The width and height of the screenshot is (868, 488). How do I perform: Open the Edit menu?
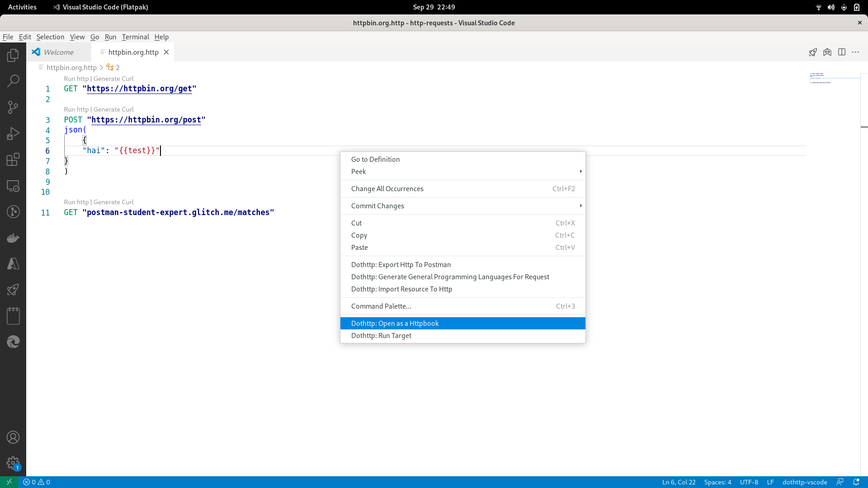[x=25, y=37]
